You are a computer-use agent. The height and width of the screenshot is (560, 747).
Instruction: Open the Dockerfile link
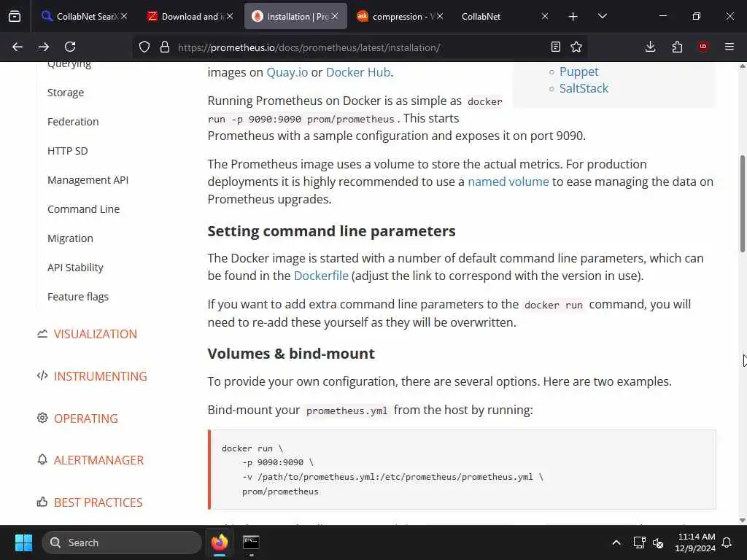coord(321,276)
